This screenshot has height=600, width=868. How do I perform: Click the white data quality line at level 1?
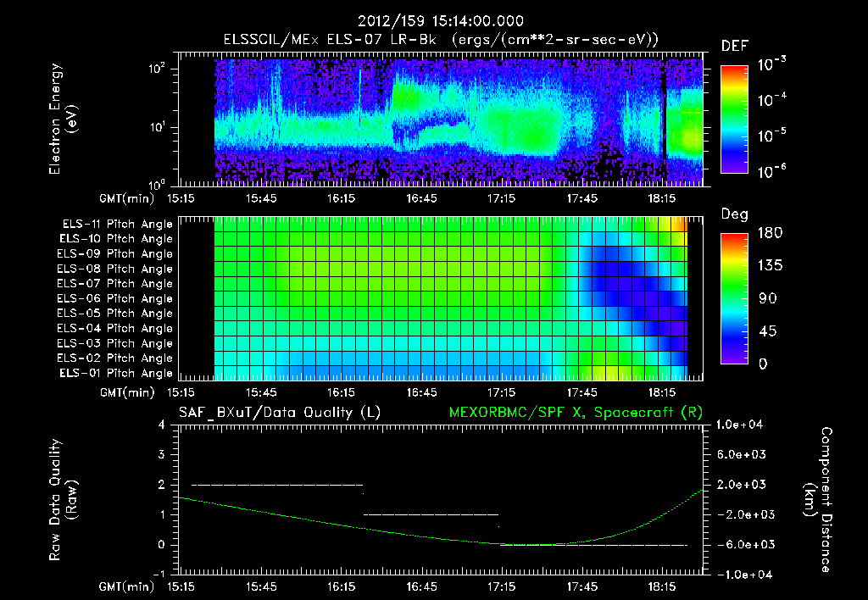tap(431, 514)
